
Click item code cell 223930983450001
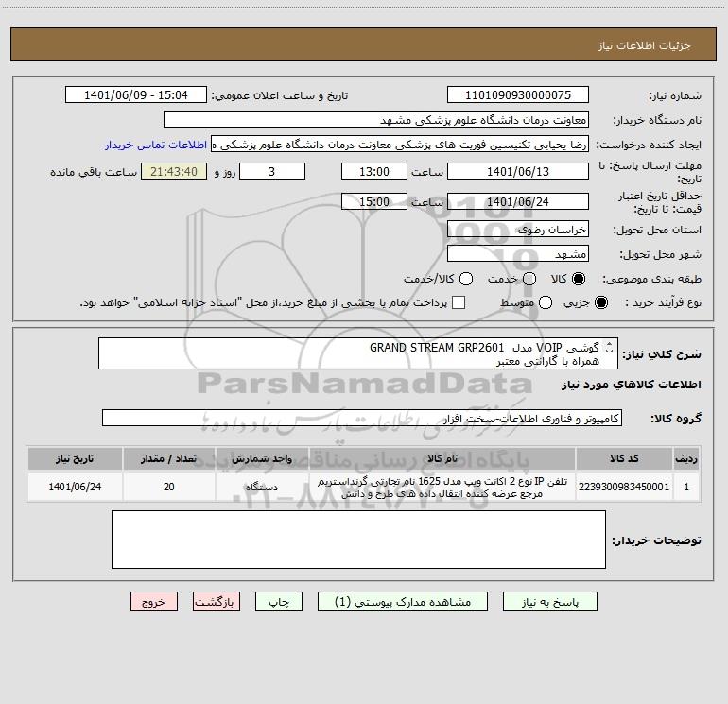coord(624,487)
